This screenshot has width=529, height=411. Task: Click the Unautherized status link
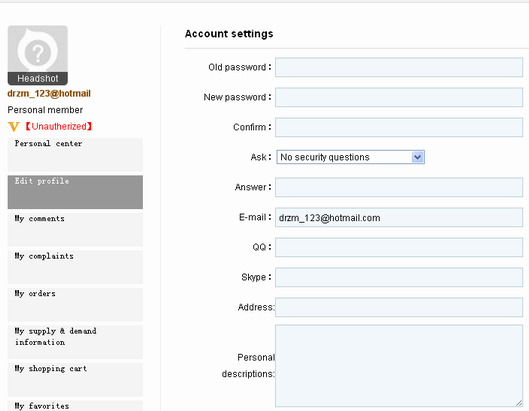click(x=58, y=127)
